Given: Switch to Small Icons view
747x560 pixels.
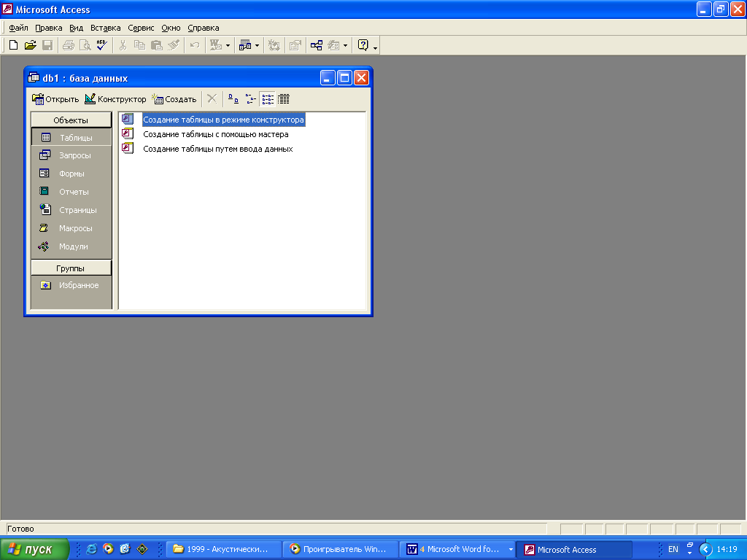Looking at the screenshot, I should tap(251, 99).
